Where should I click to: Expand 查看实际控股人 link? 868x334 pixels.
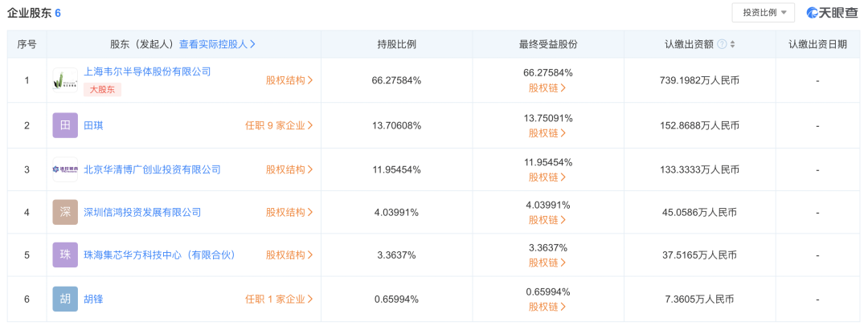(217, 44)
